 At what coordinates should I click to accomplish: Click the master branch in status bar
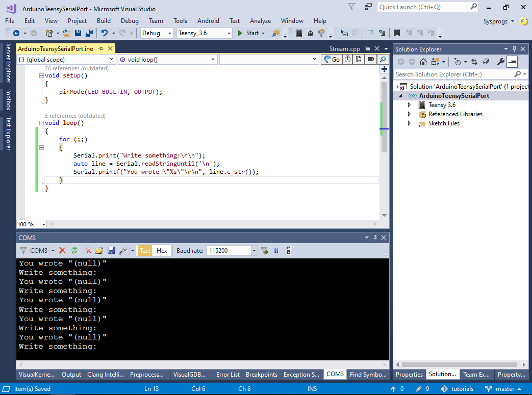coord(503,389)
